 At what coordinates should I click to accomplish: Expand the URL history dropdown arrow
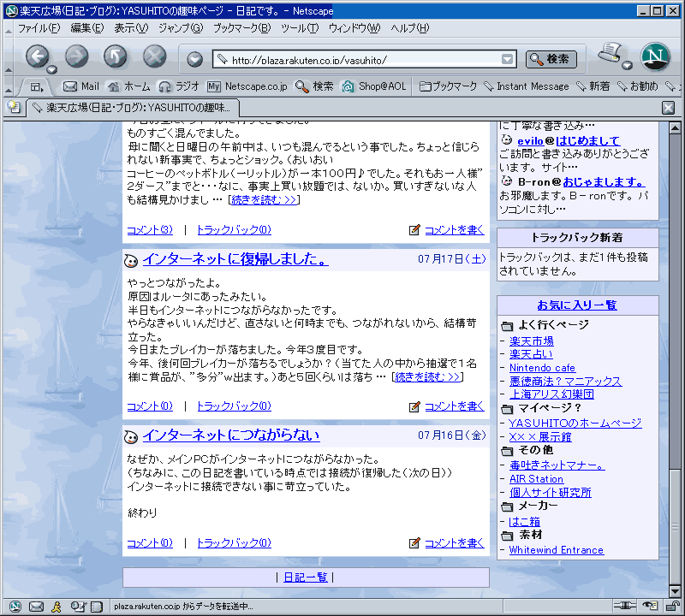pyautogui.click(x=507, y=59)
